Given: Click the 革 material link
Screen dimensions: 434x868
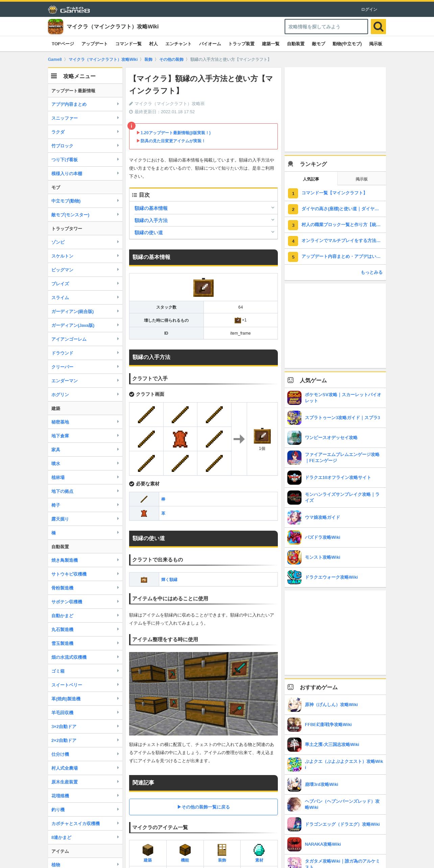Looking at the screenshot, I should pyautogui.click(x=163, y=513).
